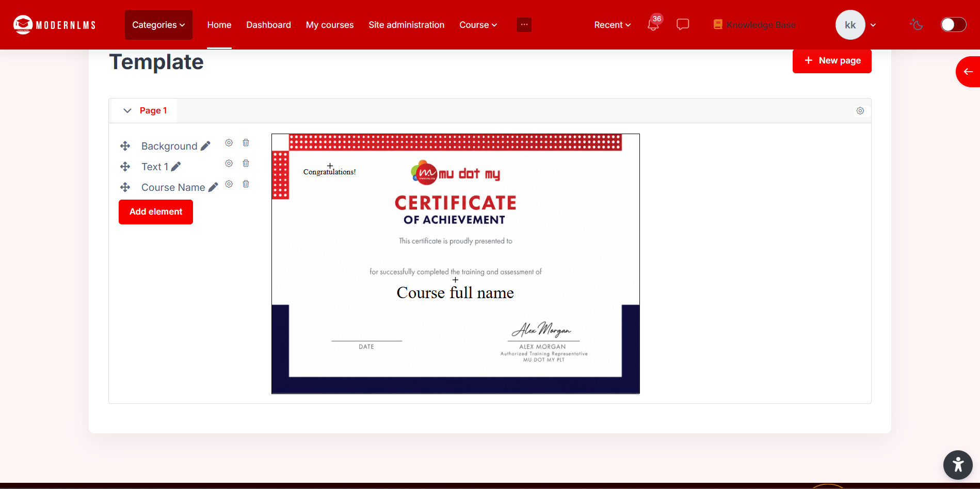This screenshot has height=489, width=980.
Task: Select Course full name on certificate
Action: pyautogui.click(x=455, y=293)
